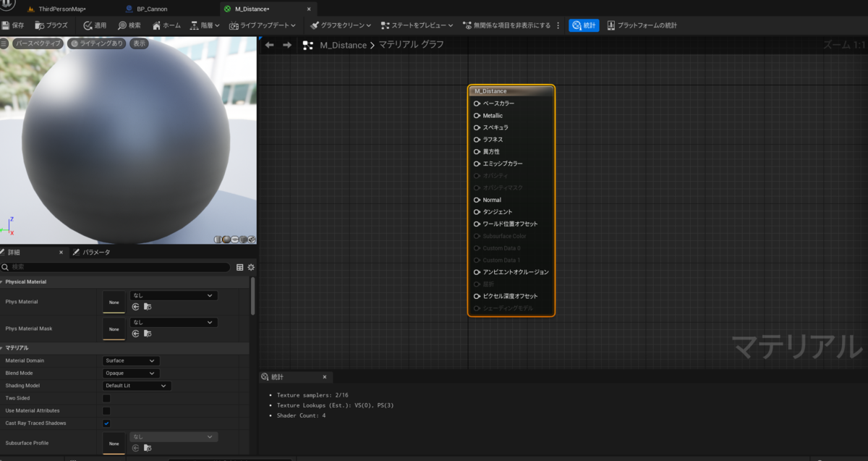The width and height of the screenshot is (868, 461).
Task: Select plane preview mesh icon
Action: pos(235,239)
